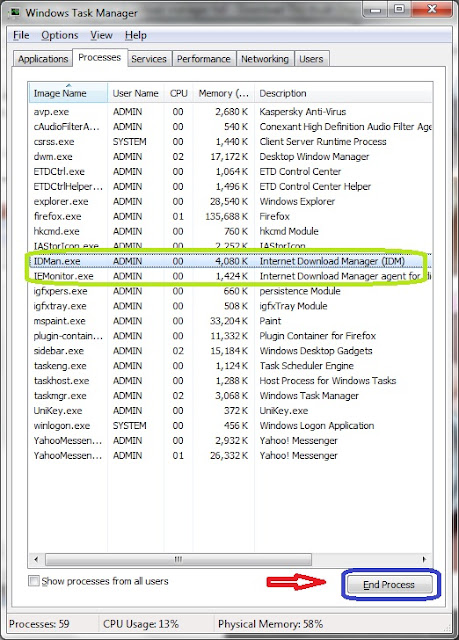
Task: Select the firefox.exe process
Action: [231, 216]
